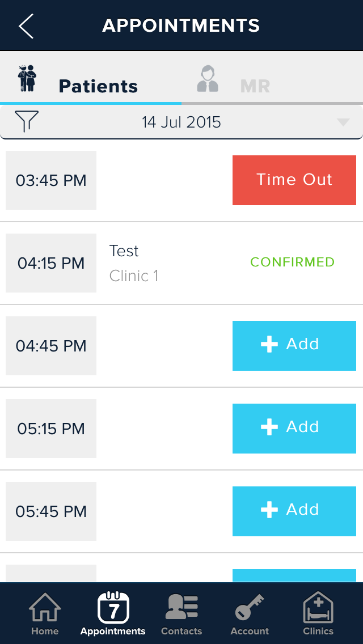This screenshot has height=644, width=363.
Task: Open the Test appointment at Clinic 1
Action: pyautogui.click(x=134, y=262)
